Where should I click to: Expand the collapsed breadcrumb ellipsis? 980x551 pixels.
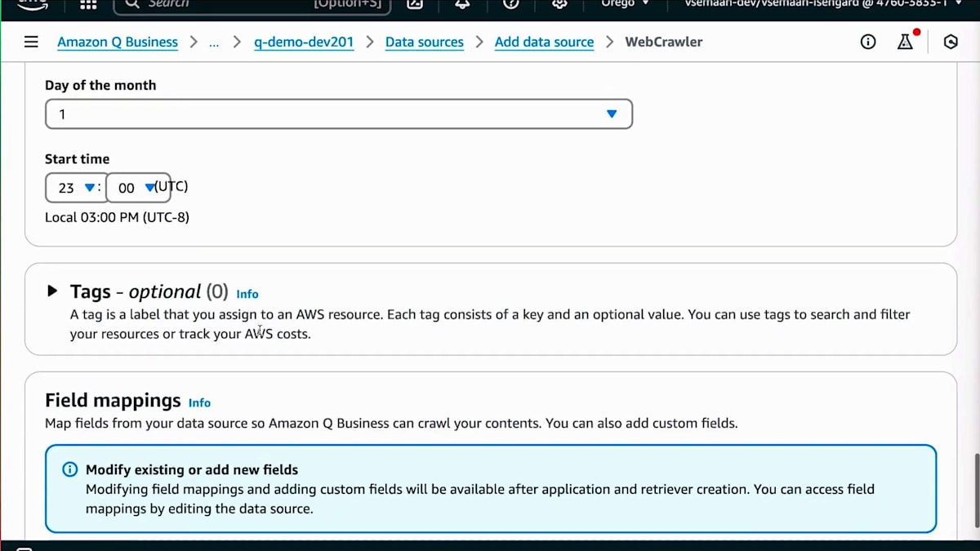(x=214, y=42)
